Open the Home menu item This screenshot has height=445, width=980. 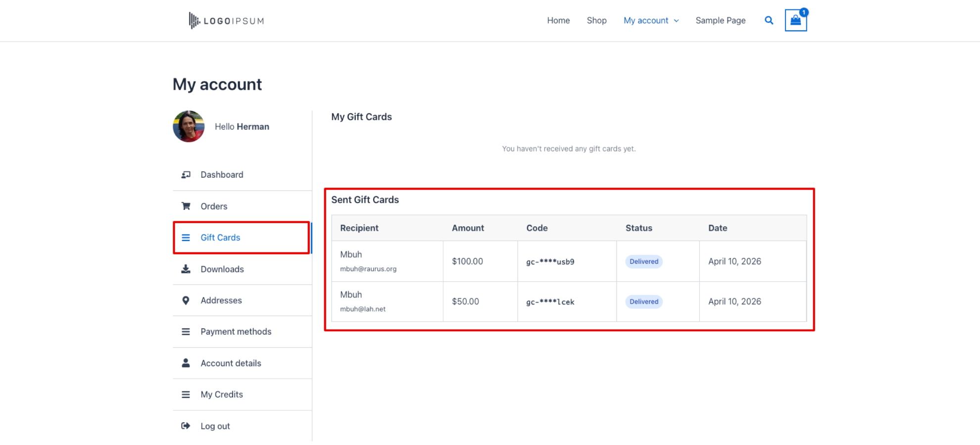(558, 20)
